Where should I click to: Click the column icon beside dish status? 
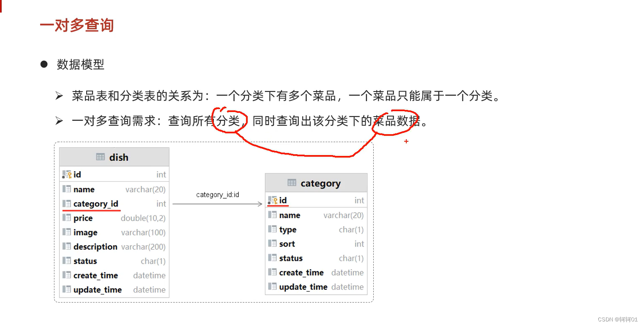(x=67, y=261)
